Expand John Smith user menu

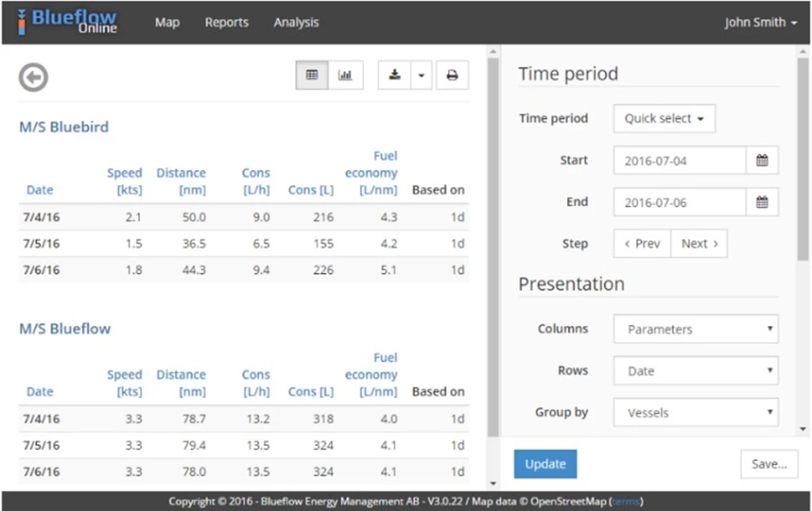[x=760, y=22]
